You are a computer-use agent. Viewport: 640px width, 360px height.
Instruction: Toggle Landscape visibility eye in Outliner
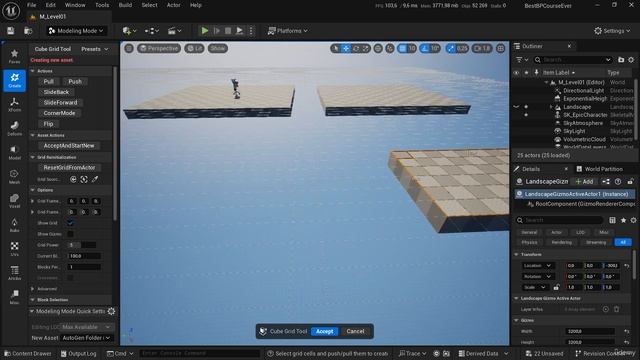coord(516,107)
